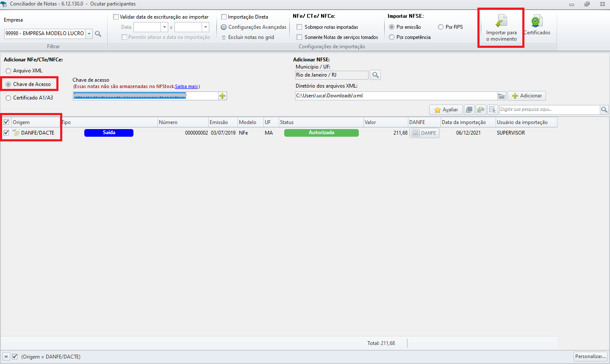Check Somente Notas de serviços tomados
Image resolution: width=610 pixels, height=364 pixels.
[299, 37]
